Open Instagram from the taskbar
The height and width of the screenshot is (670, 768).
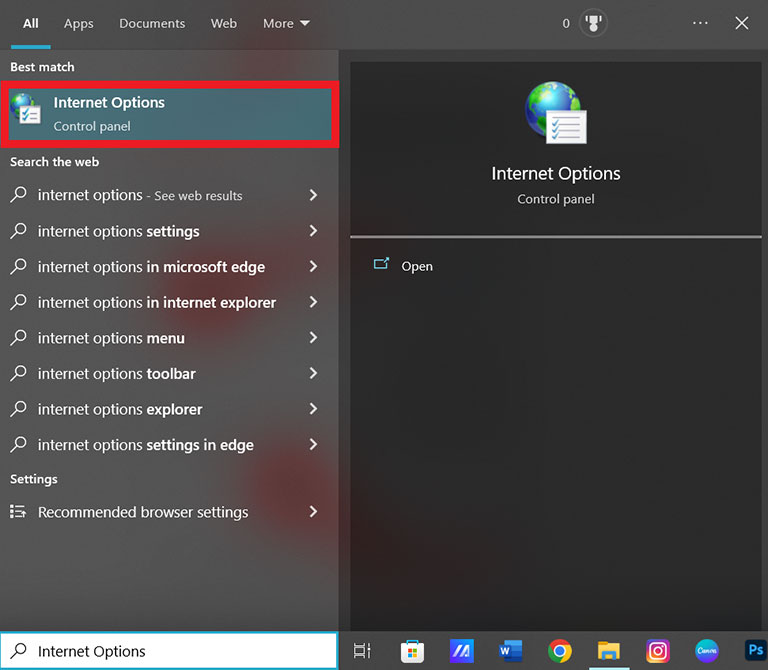(x=658, y=651)
